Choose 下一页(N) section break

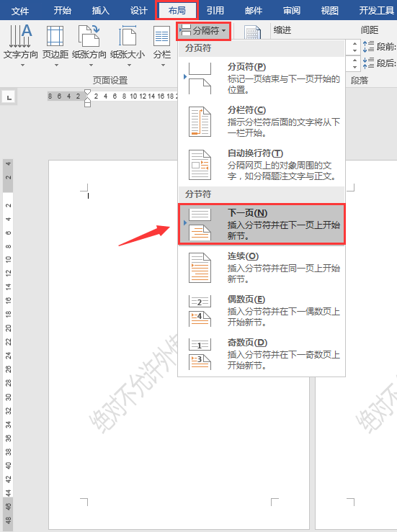click(x=262, y=224)
